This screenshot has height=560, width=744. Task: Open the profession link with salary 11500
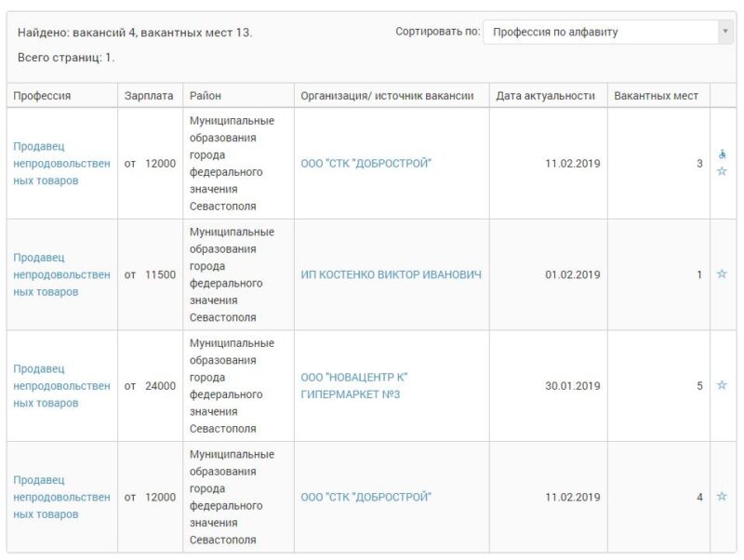61,274
